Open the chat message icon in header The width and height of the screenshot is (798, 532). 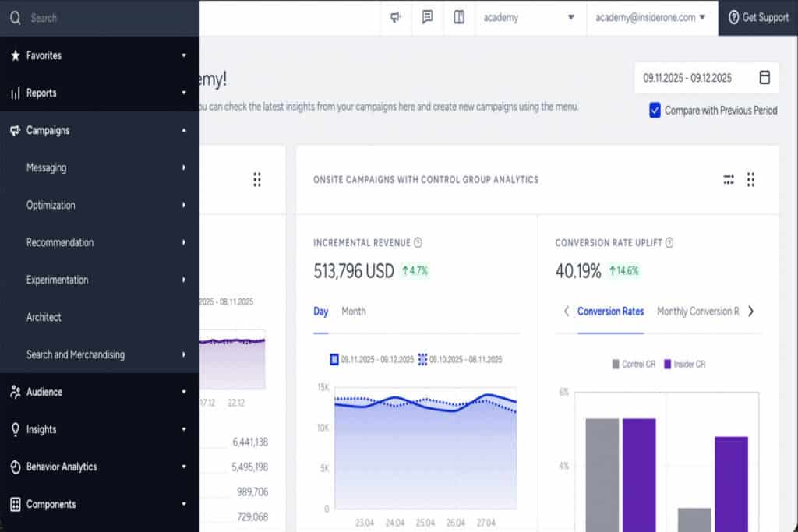427,17
